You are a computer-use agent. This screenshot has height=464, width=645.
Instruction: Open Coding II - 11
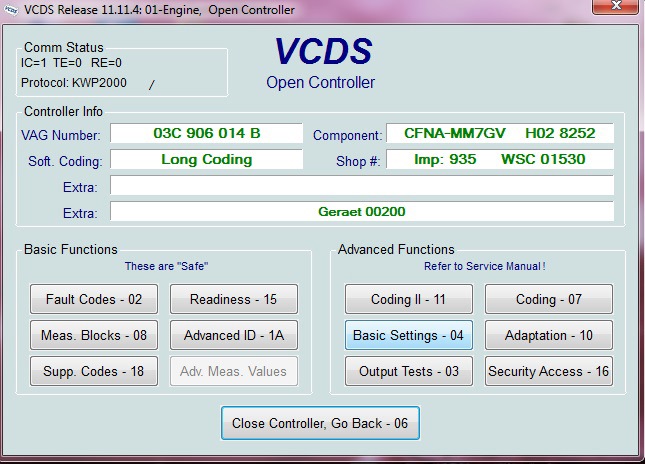(408, 299)
